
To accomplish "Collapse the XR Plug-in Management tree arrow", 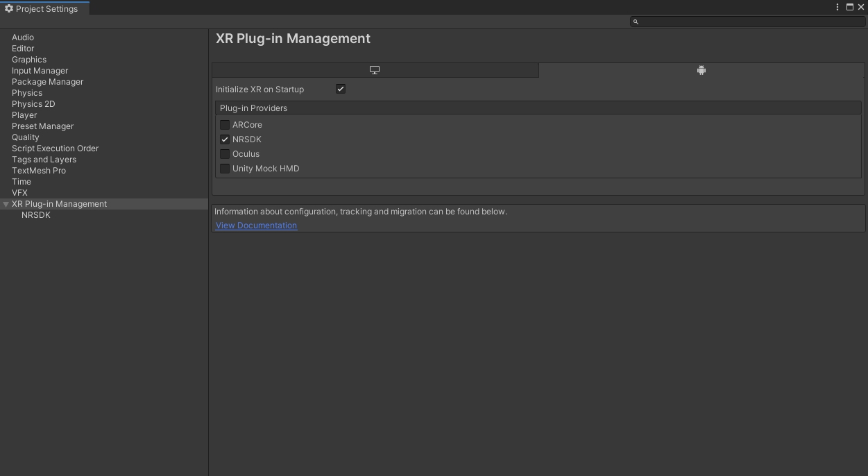I will coord(6,204).
